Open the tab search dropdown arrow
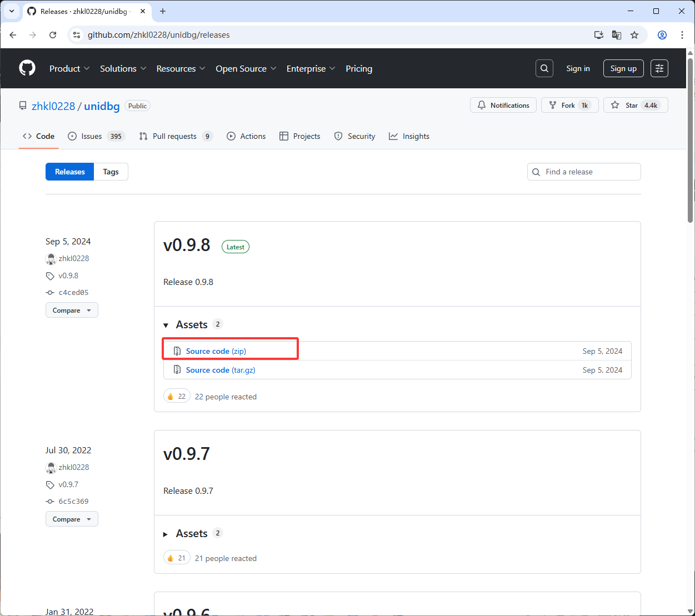 click(12, 11)
